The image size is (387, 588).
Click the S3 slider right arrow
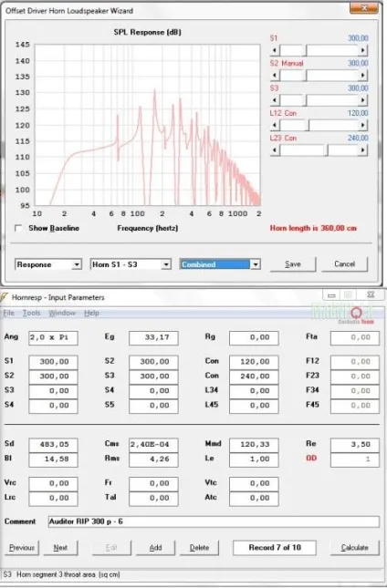click(x=362, y=100)
